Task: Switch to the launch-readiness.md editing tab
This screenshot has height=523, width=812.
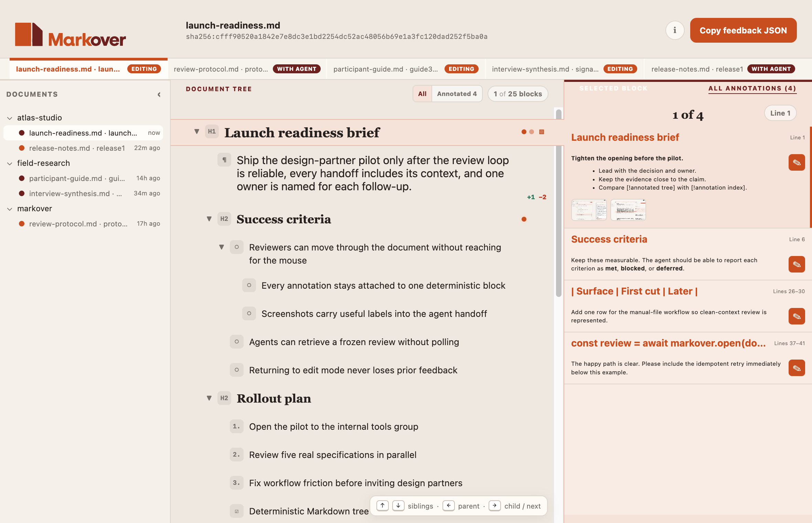Action: 88,69
